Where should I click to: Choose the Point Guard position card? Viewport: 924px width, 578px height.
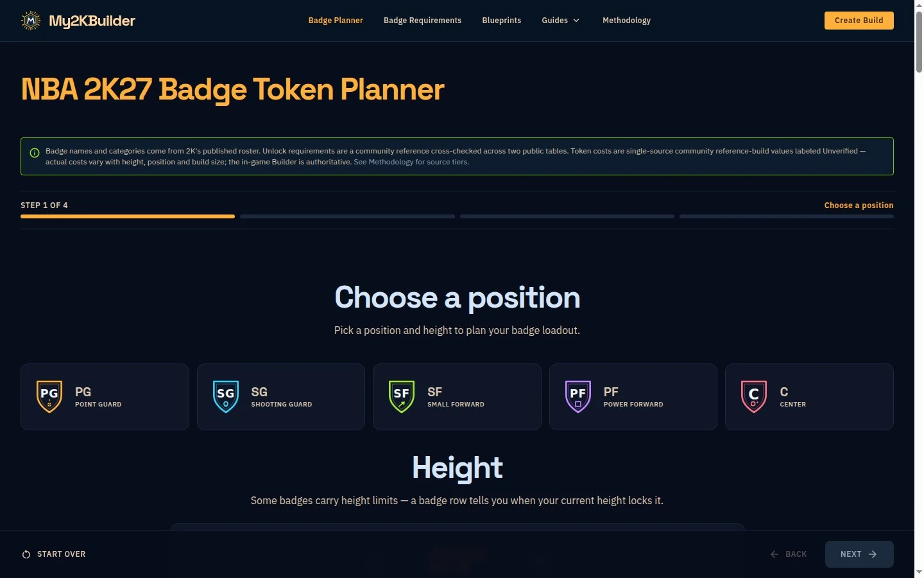pyautogui.click(x=105, y=397)
